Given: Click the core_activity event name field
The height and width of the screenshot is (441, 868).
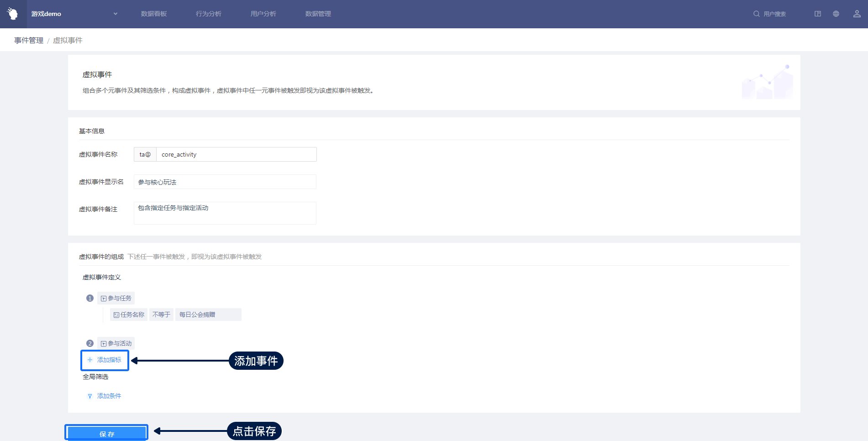Looking at the screenshot, I should coord(236,154).
